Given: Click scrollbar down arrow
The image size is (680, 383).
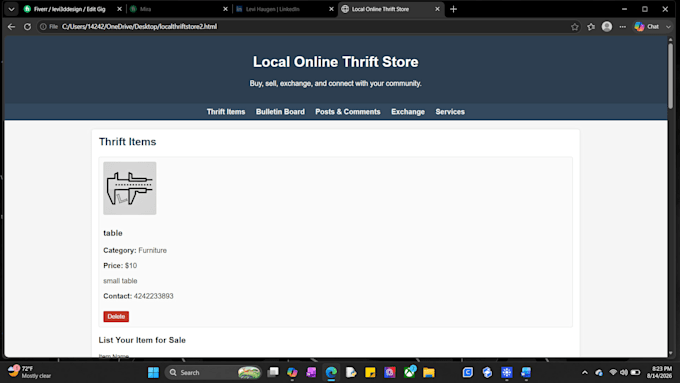Looking at the screenshot, I should coord(670,353).
